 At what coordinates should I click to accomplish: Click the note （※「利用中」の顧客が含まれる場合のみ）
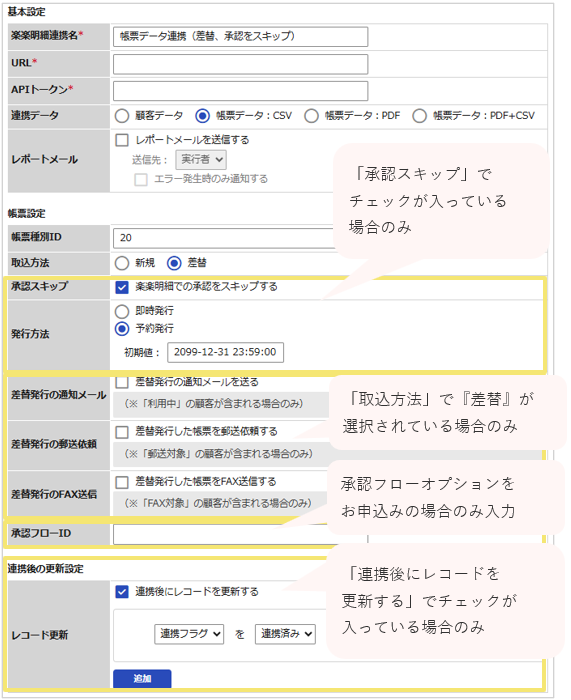point(214,404)
